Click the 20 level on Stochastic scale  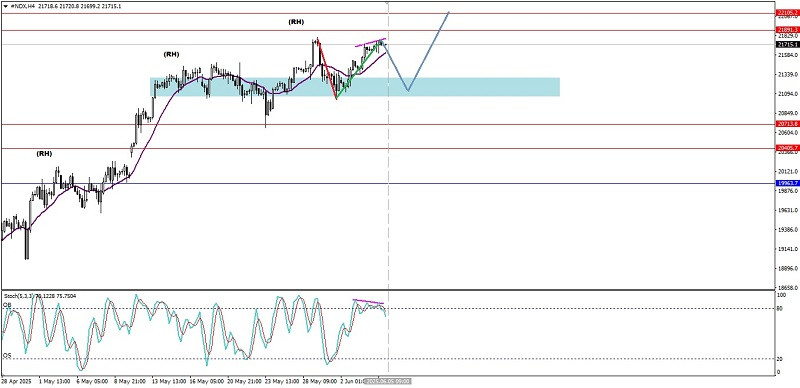coord(780,359)
